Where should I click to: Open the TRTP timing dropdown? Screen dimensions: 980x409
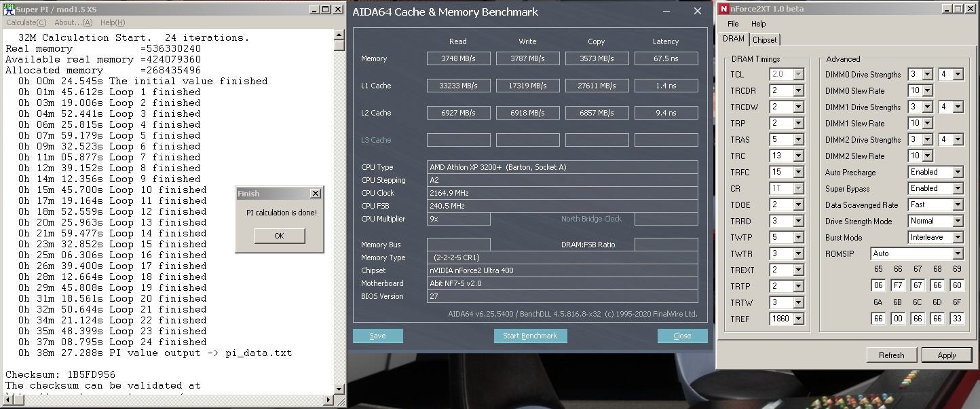tap(799, 286)
